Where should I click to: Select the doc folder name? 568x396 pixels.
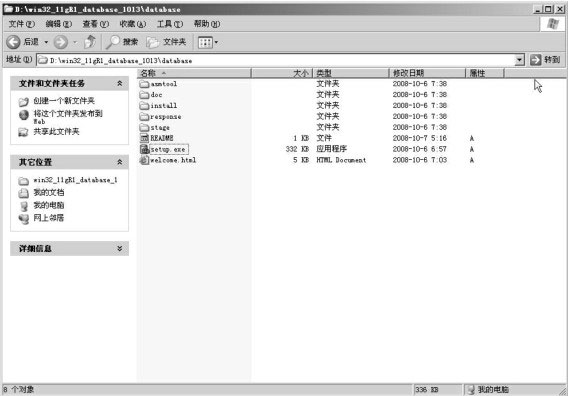click(156, 95)
